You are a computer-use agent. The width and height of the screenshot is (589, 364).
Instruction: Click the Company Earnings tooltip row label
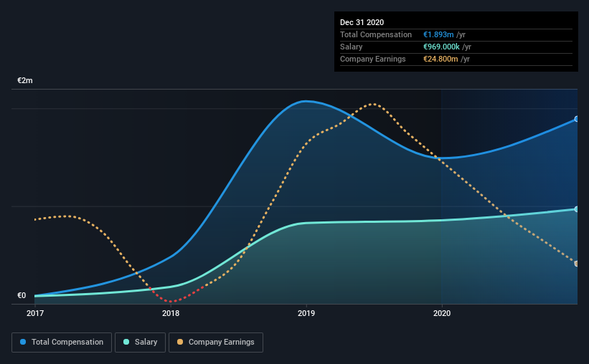pyautogui.click(x=372, y=59)
